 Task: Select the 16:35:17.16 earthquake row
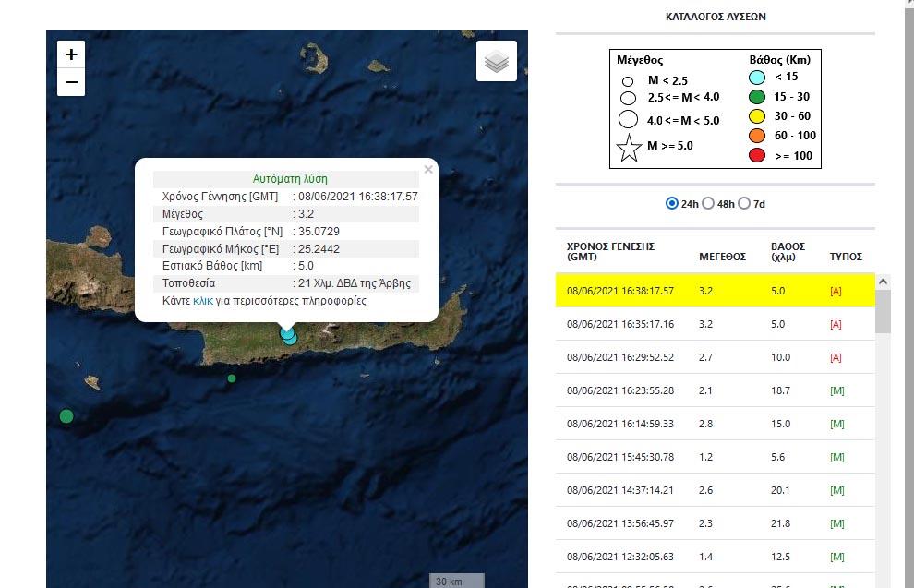(715, 324)
